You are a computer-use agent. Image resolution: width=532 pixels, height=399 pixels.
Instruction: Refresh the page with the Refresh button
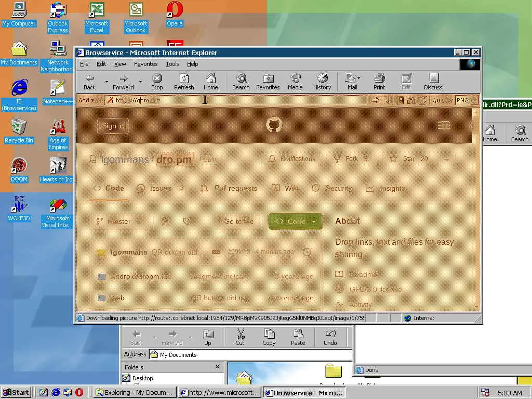pyautogui.click(x=184, y=82)
